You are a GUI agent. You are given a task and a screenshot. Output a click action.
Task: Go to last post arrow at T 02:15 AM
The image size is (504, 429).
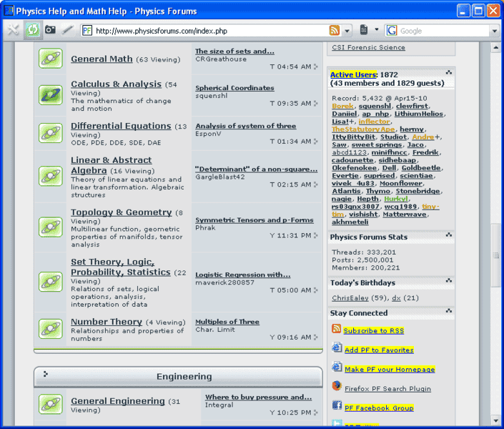(x=316, y=184)
